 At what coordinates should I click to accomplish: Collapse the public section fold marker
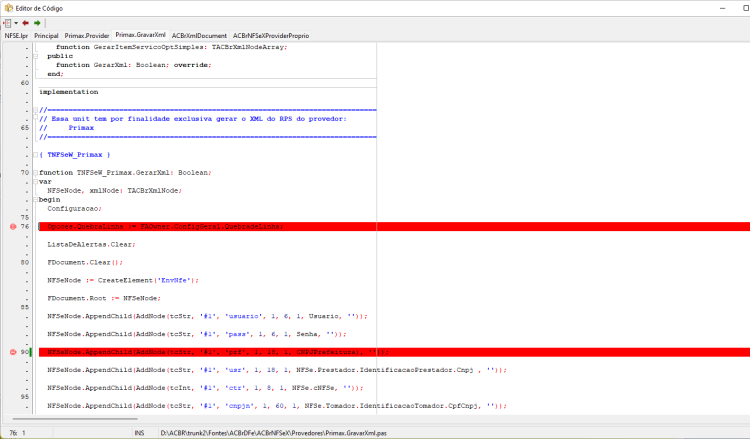[x=35, y=56]
